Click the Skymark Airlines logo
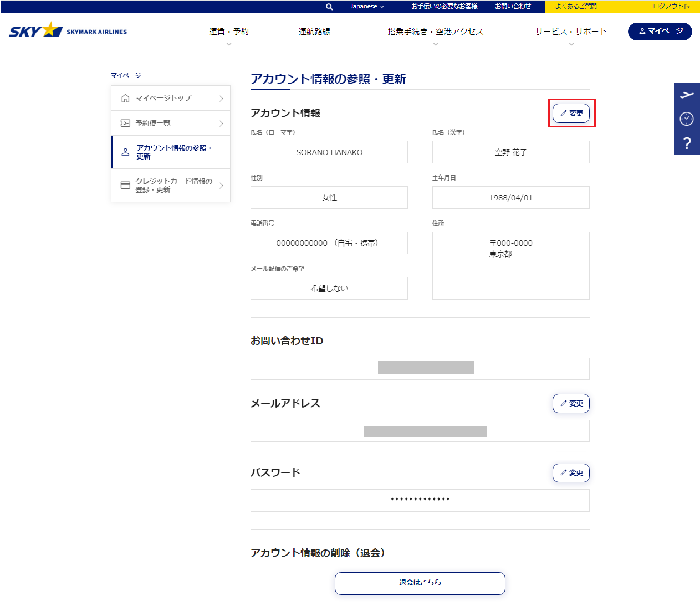 (68, 30)
